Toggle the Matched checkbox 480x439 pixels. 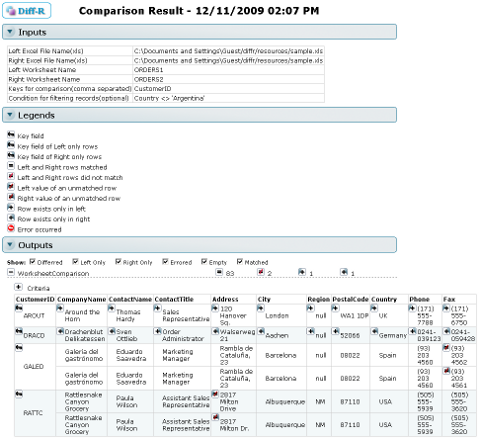240,262
